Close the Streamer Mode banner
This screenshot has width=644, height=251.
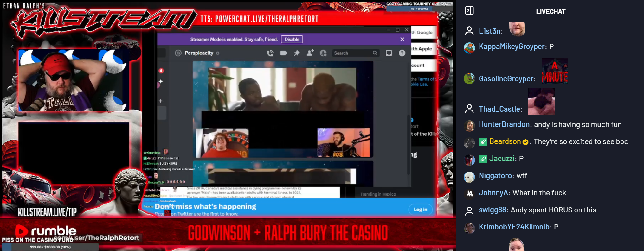click(x=402, y=39)
